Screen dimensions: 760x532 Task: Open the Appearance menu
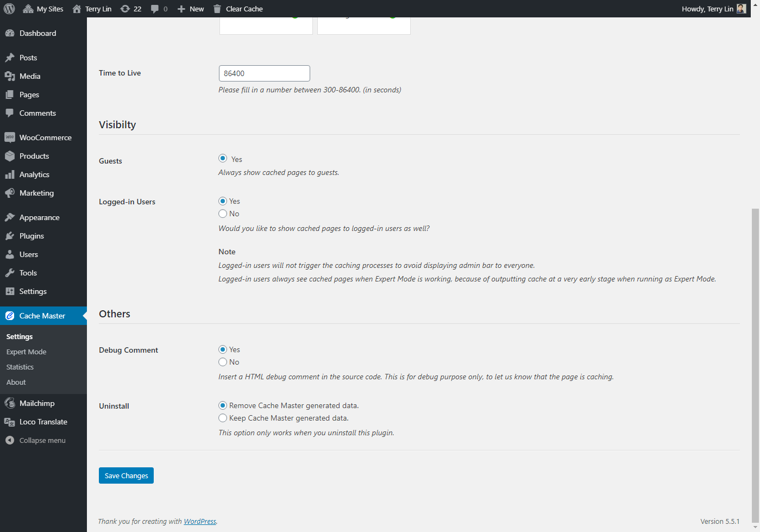click(40, 217)
